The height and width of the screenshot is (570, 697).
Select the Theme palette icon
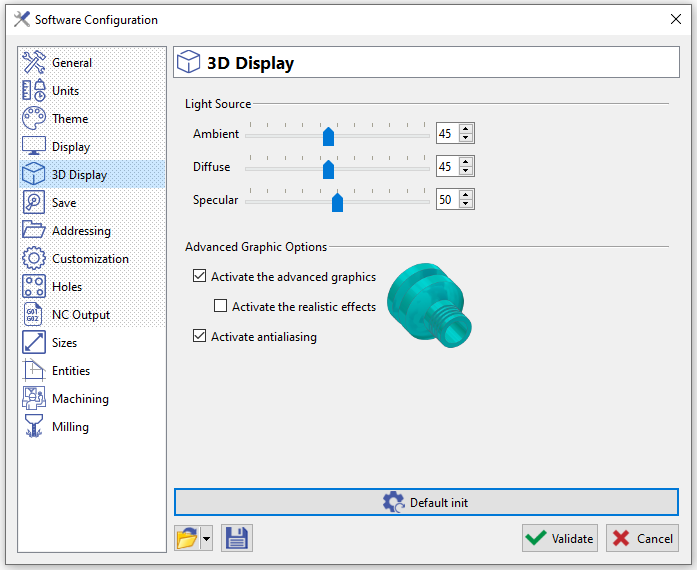point(34,118)
